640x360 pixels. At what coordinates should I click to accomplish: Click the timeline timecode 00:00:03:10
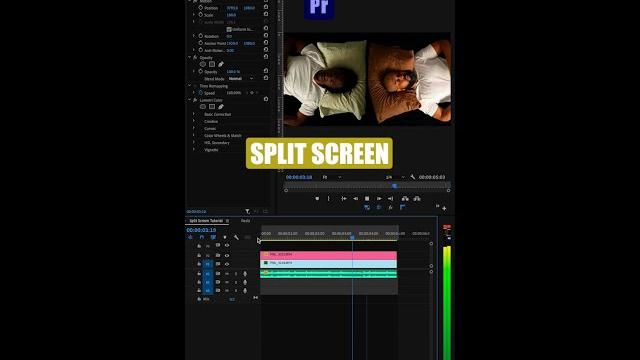(201, 230)
